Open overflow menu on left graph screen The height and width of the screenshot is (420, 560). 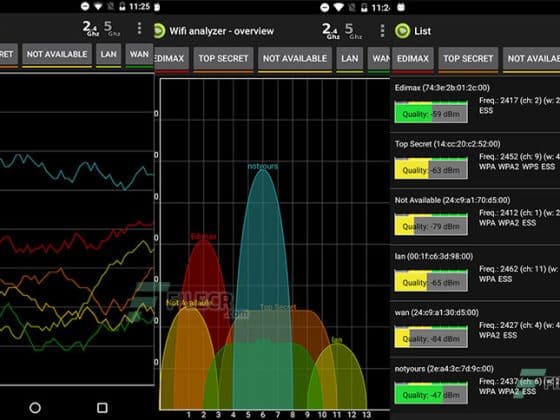point(139,28)
